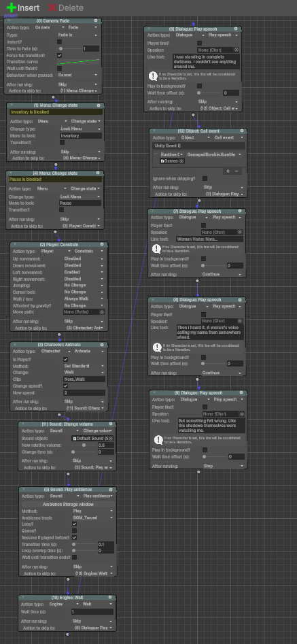This screenshot has width=297, height=644.
Task: Open Left movement dropdown showing Enabled
Action: (84, 272)
